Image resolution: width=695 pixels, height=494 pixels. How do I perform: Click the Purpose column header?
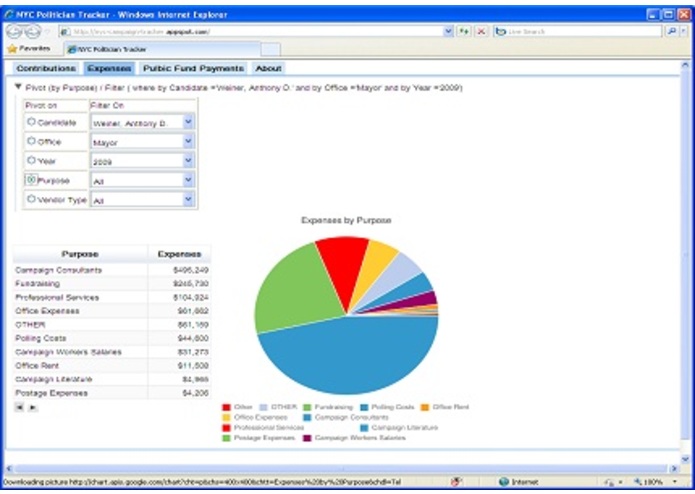(x=80, y=254)
